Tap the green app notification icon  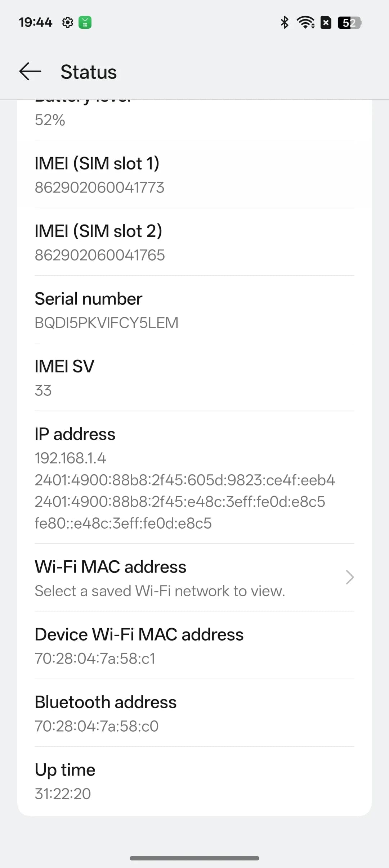click(85, 22)
